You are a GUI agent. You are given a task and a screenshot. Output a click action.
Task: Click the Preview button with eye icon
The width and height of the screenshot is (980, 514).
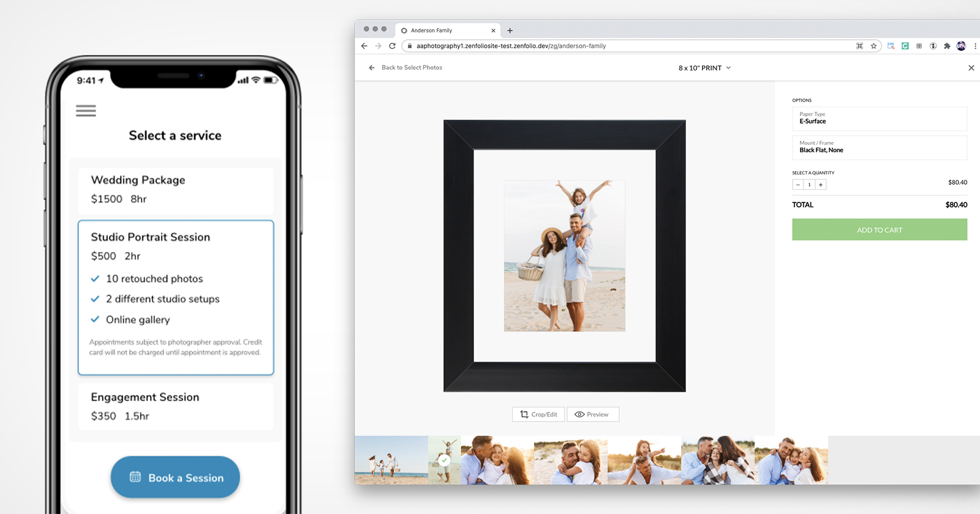(x=593, y=414)
